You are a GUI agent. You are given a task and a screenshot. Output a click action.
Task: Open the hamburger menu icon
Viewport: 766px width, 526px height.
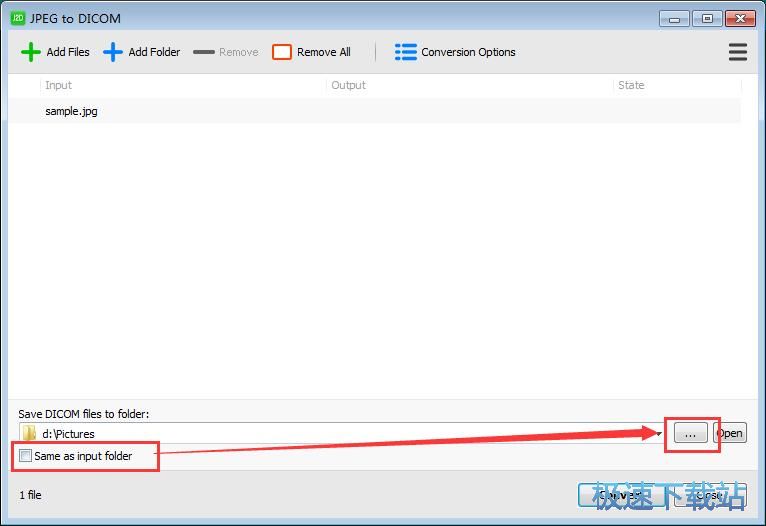pos(738,52)
